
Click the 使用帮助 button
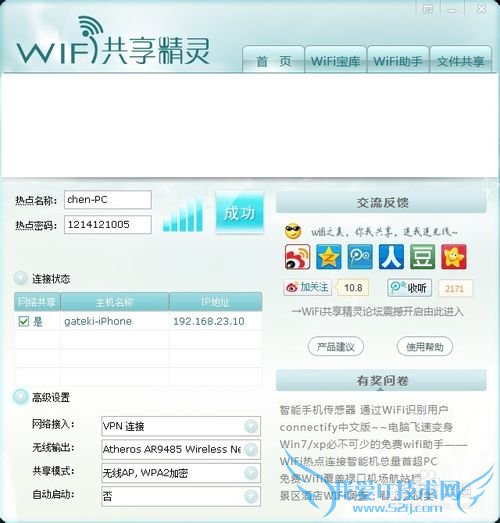point(425,347)
